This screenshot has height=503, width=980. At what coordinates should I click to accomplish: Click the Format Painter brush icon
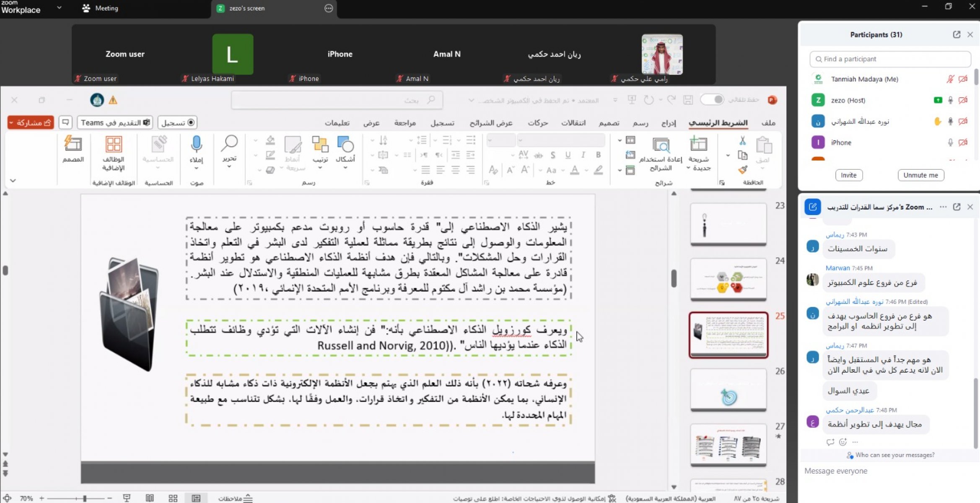(742, 170)
